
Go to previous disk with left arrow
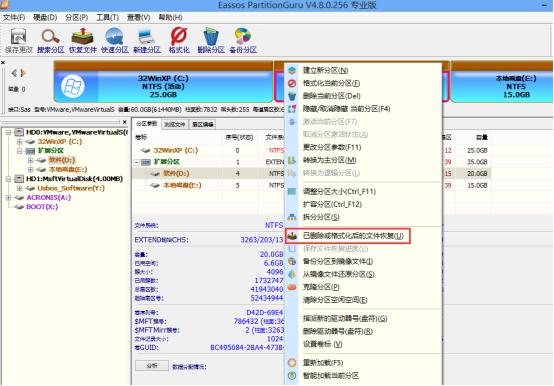[14, 73]
